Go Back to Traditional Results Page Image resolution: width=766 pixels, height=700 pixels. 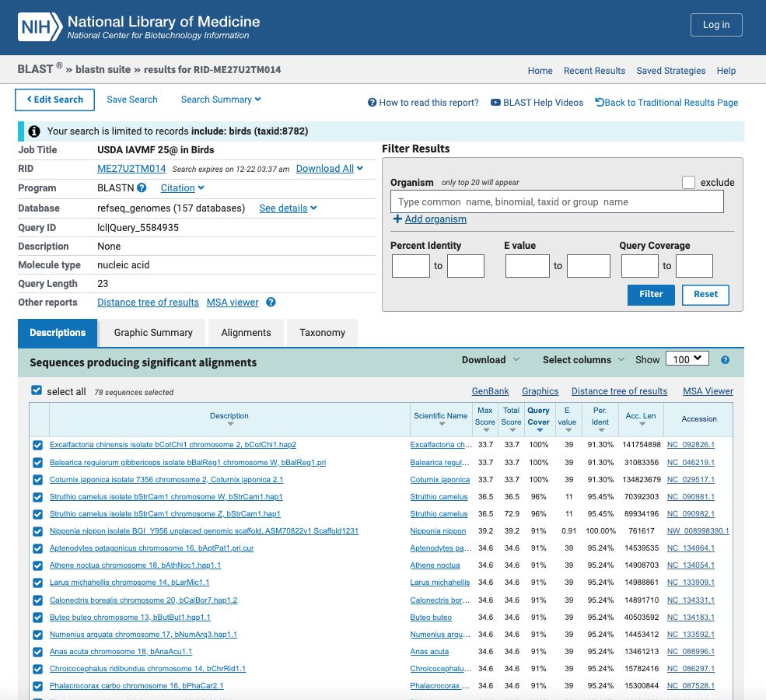[x=666, y=103]
